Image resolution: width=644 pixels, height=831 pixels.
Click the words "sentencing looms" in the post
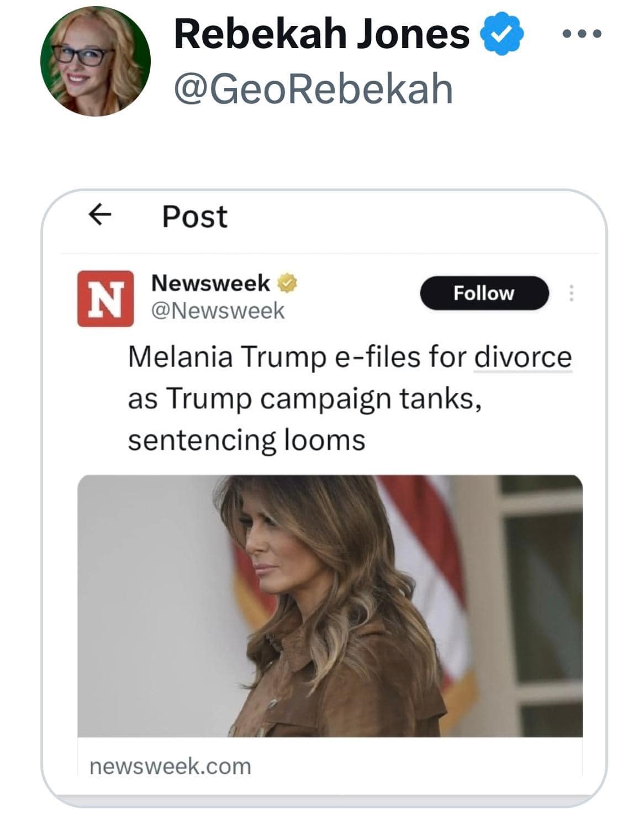pos(246,440)
